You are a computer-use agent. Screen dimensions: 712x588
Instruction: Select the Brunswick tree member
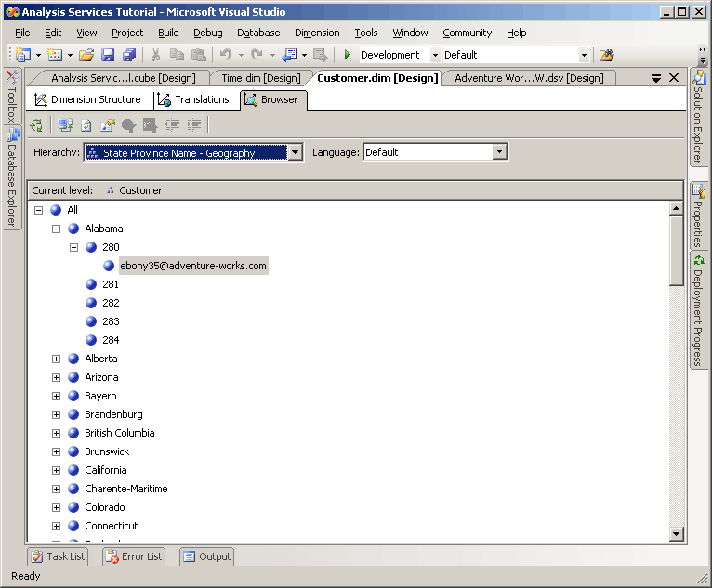(107, 451)
